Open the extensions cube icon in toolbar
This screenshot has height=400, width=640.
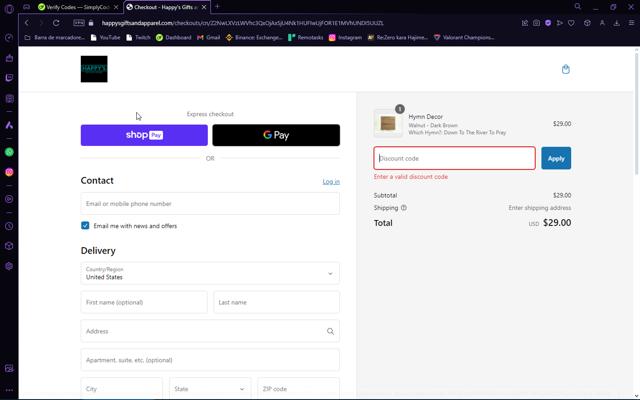coord(587,23)
